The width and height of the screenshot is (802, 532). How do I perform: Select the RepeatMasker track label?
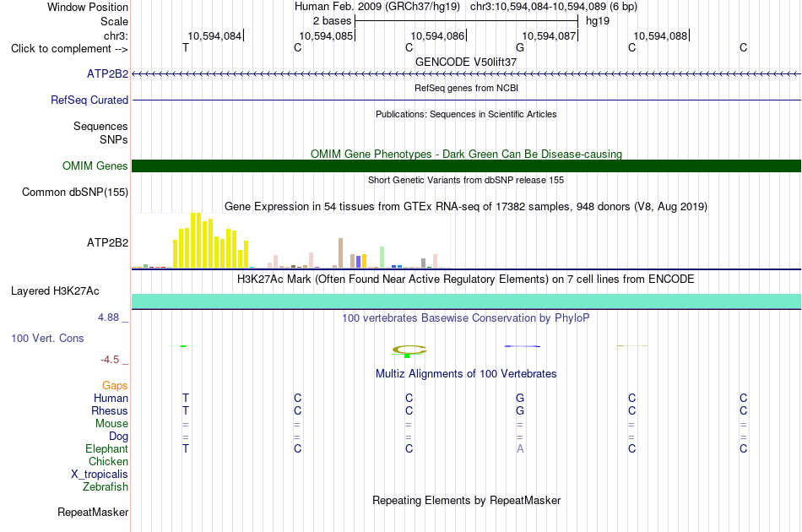[x=93, y=512]
